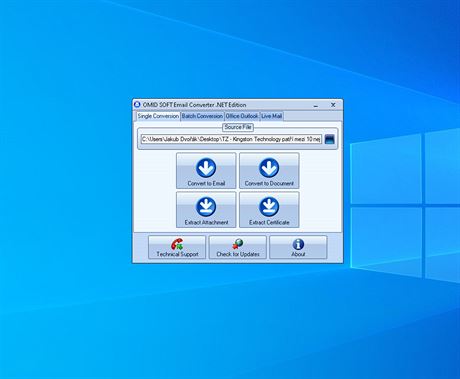
Task: Click Check for Updates
Action: click(238, 247)
